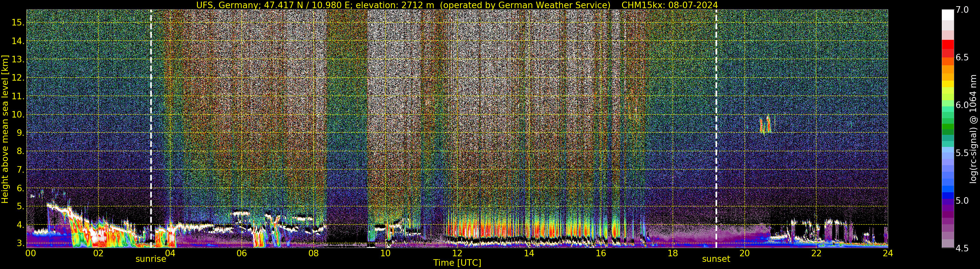
Task: Click the time axis tick '06'
Action: tap(242, 253)
